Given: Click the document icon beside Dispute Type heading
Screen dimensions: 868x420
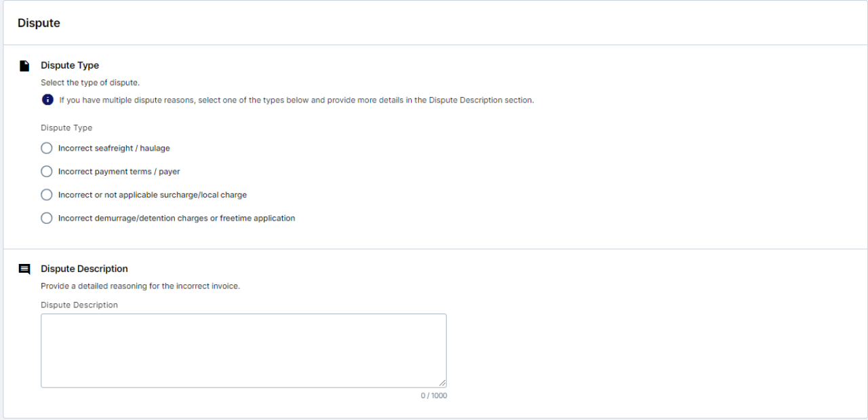Looking at the screenshot, I should pos(24,66).
